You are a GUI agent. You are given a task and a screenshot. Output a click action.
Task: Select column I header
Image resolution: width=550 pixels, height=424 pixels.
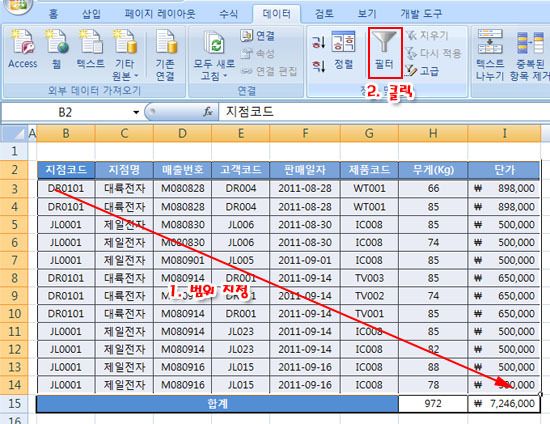tap(504, 133)
